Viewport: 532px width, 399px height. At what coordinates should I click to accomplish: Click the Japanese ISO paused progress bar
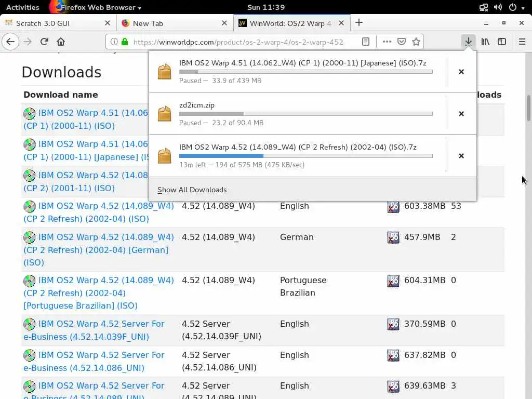click(305, 72)
